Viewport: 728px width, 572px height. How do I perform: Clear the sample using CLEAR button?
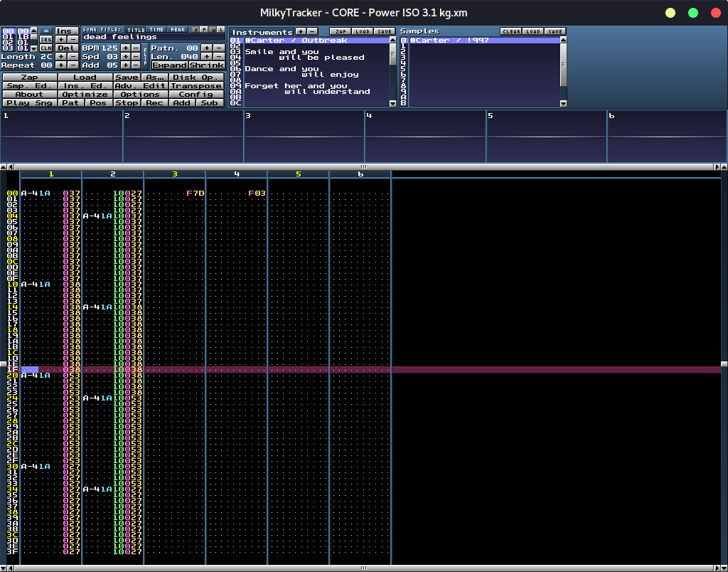coord(510,31)
